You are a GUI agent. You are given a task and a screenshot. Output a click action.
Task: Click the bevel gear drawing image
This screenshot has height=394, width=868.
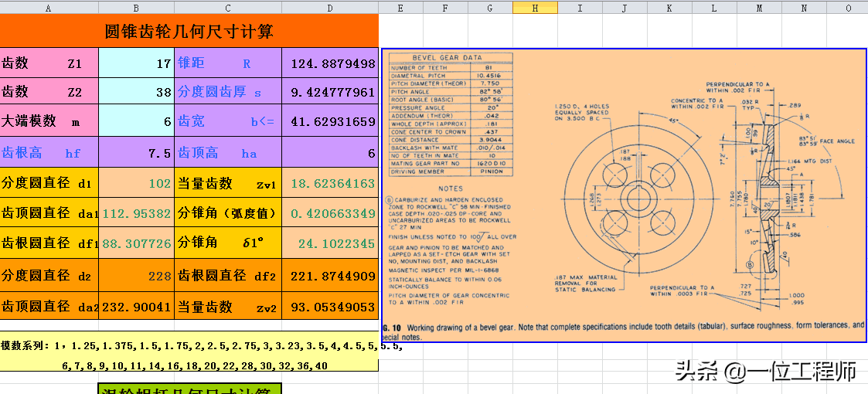click(624, 195)
